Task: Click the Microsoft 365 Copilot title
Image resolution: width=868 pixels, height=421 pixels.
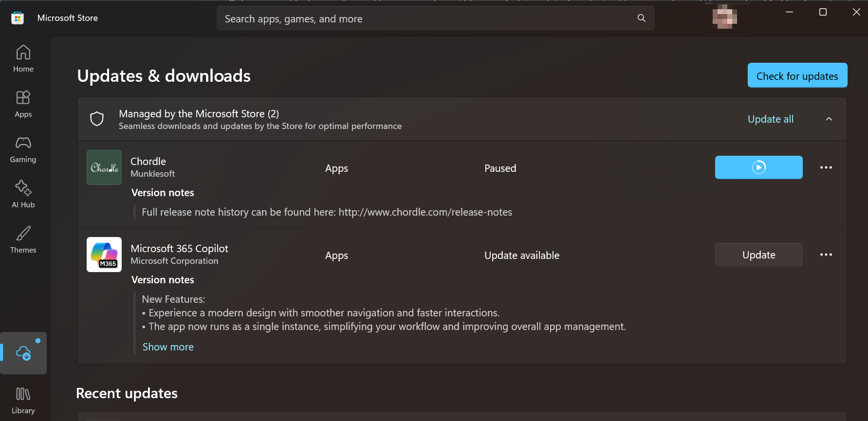Action: (x=179, y=249)
